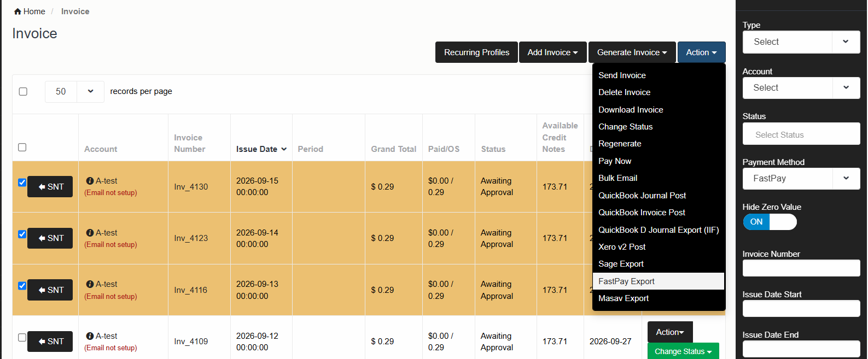Click the Invoice Number filter field
The width and height of the screenshot is (868, 359).
[x=801, y=268]
